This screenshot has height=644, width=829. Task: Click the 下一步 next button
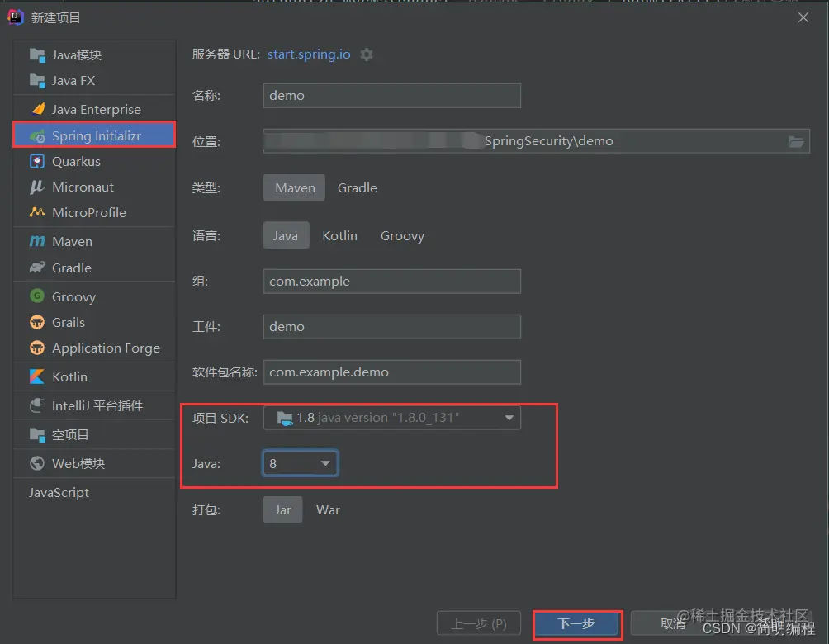[577, 624]
